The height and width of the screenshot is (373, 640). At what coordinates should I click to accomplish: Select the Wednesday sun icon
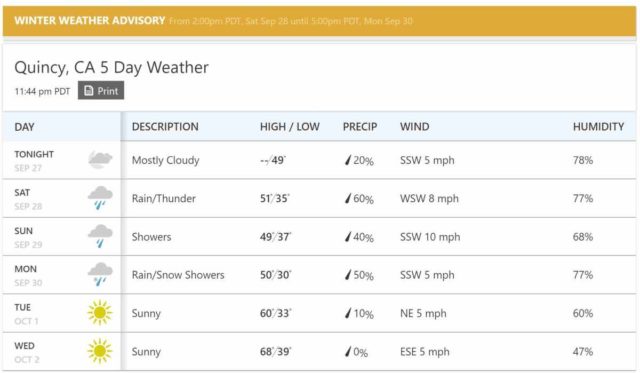point(100,351)
